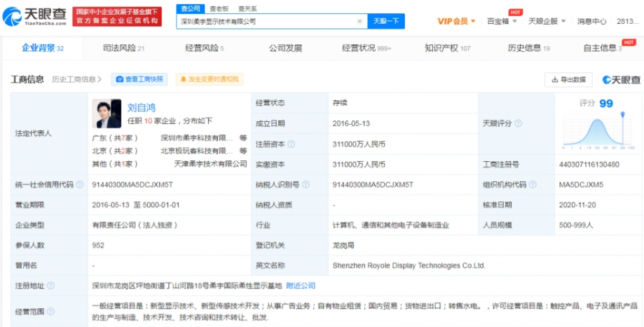
Task: Click the 等 link after Beijing companies
Action: point(244,151)
